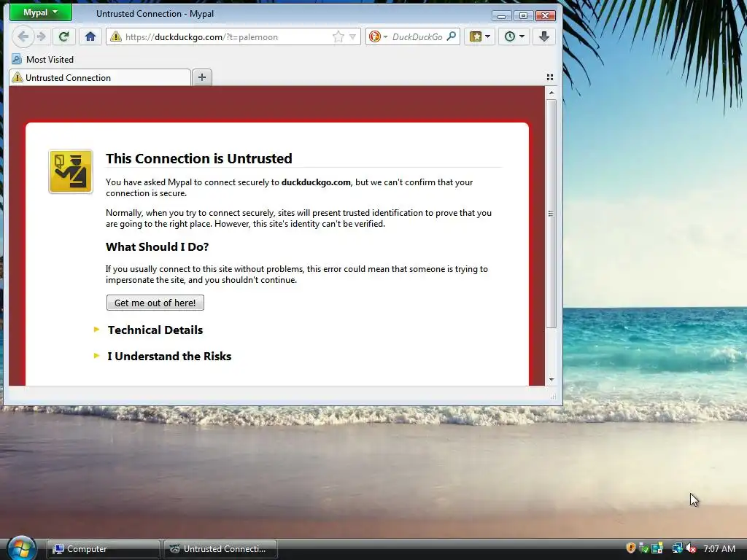Minimize the Mypal window
Image resolution: width=747 pixels, height=560 pixels.
[x=501, y=16]
